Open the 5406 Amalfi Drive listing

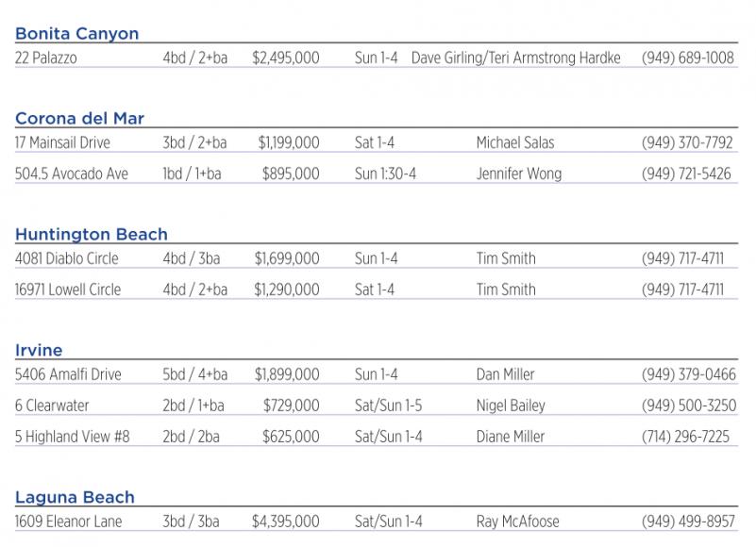[x=68, y=374]
